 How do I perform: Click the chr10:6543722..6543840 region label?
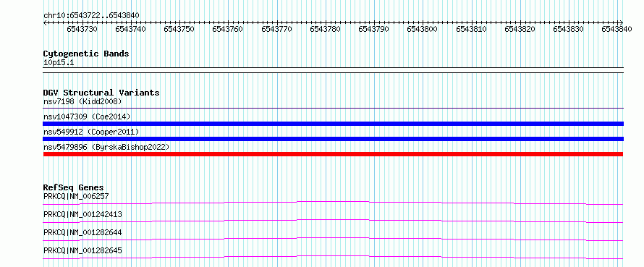pos(91,16)
